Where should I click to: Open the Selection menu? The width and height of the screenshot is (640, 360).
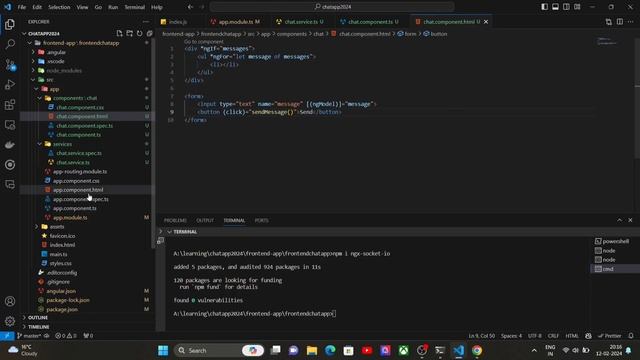pyautogui.click(x=59, y=7)
